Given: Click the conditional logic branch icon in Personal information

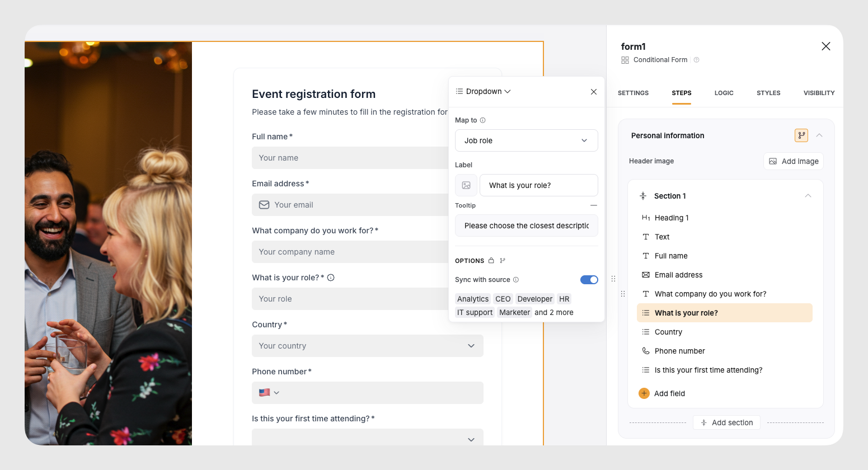Looking at the screenshot, I should [x=801, y=135].
